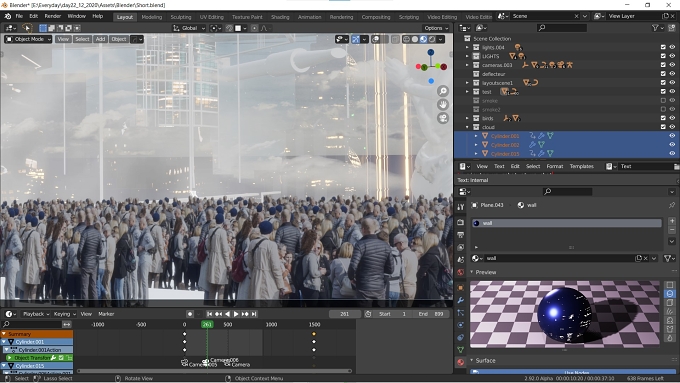Hide Cylinder.001 with its eye icon
This screenshot has height=383, width=680.
(x=672, y=136)
